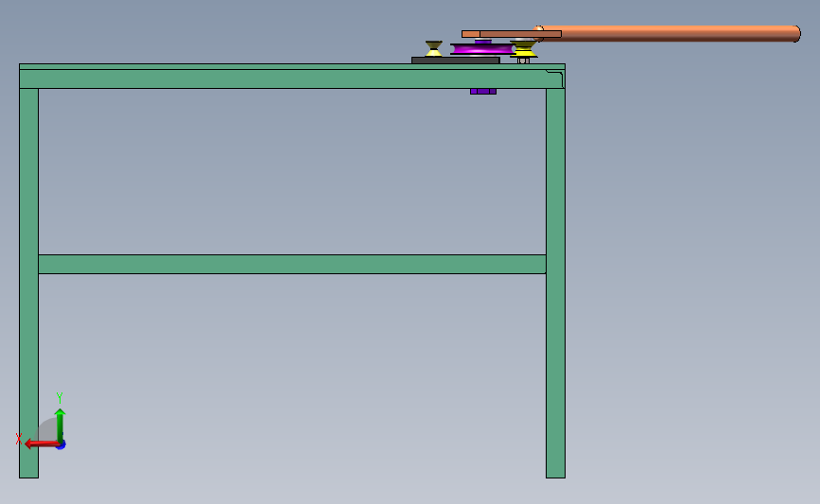820x504 pixels.
Task: Click the small purple hub atop the die
Action: click(482, 42)
